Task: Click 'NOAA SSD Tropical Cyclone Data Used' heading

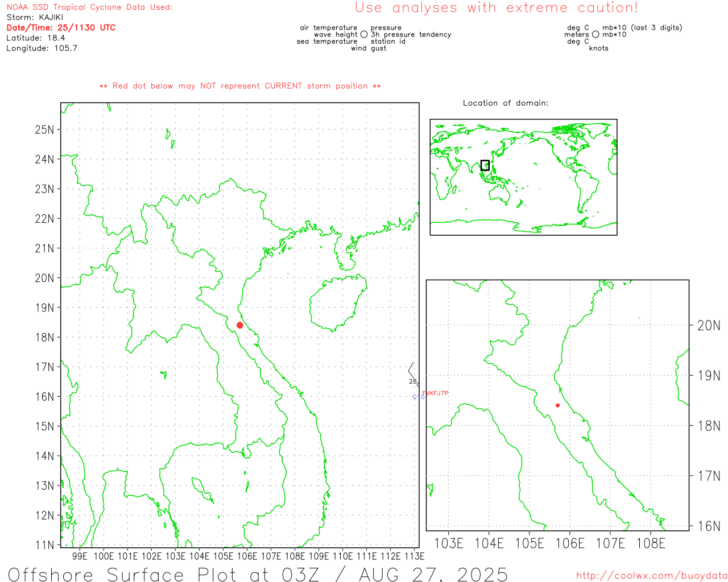Action: tap(89, 7)
